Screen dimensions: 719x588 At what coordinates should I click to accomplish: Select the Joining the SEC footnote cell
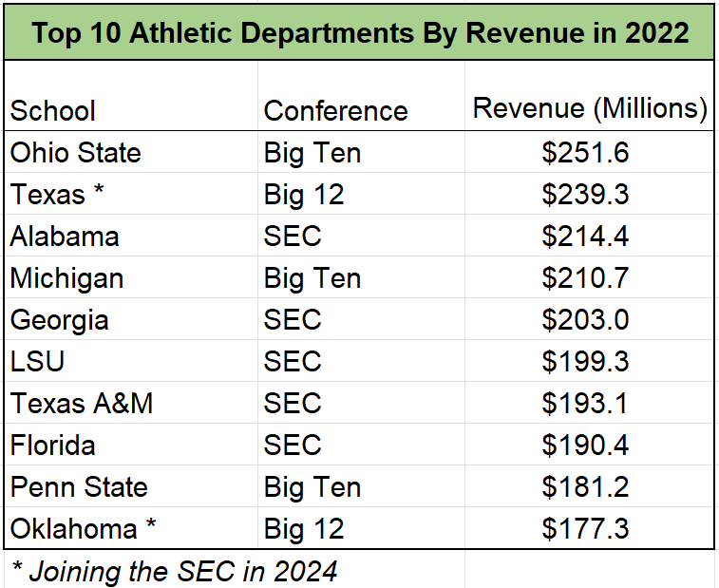tap(174, 570)
